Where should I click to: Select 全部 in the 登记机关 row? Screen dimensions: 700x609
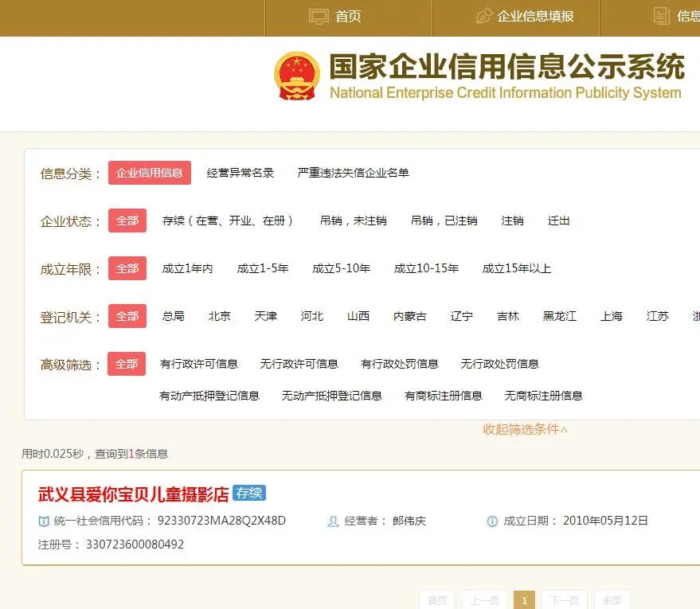[127, 316]
